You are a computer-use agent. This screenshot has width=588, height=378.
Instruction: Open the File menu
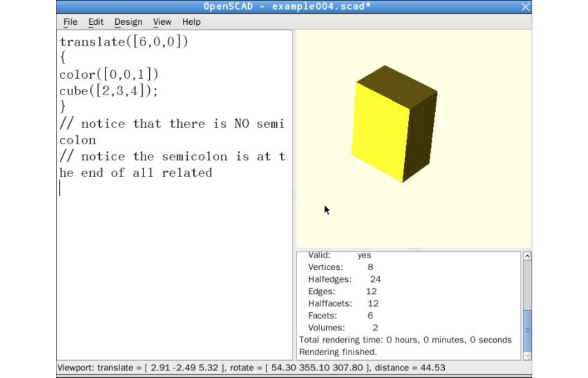[x=70, y=22]
